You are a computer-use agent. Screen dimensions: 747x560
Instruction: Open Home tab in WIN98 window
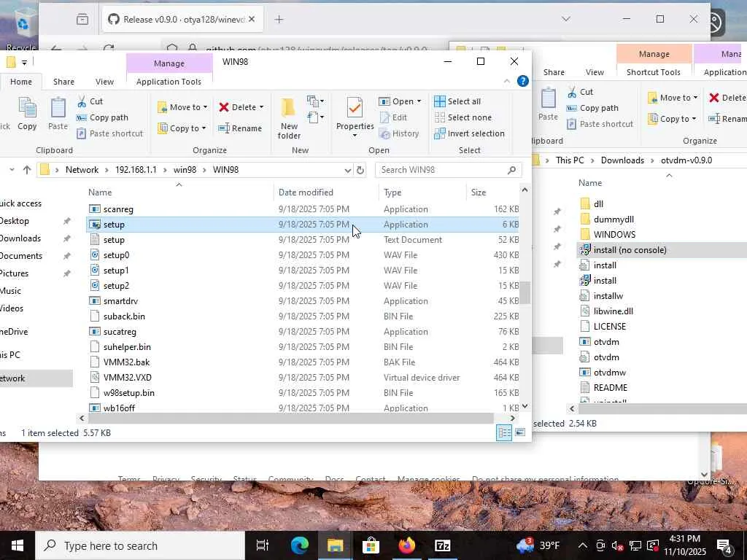[21, 82]
